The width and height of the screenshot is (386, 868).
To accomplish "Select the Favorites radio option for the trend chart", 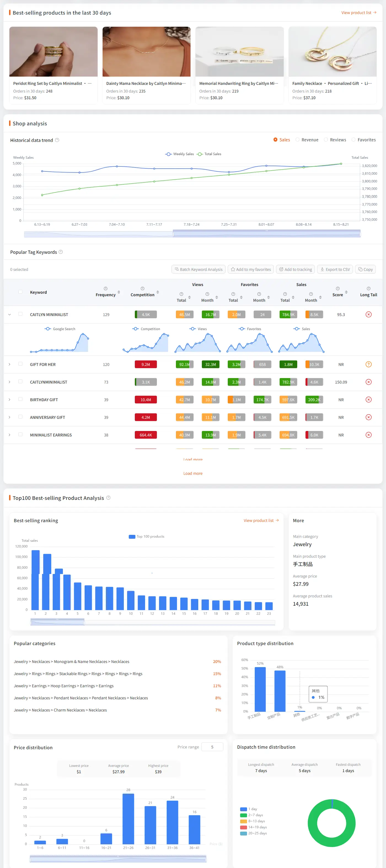I will pos(353,140).
